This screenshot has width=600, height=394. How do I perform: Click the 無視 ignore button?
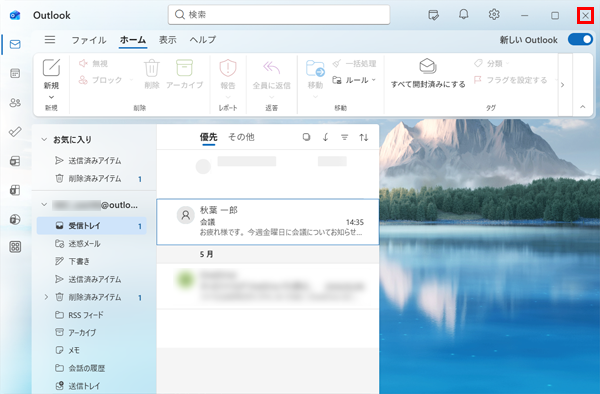click(93, 63)
